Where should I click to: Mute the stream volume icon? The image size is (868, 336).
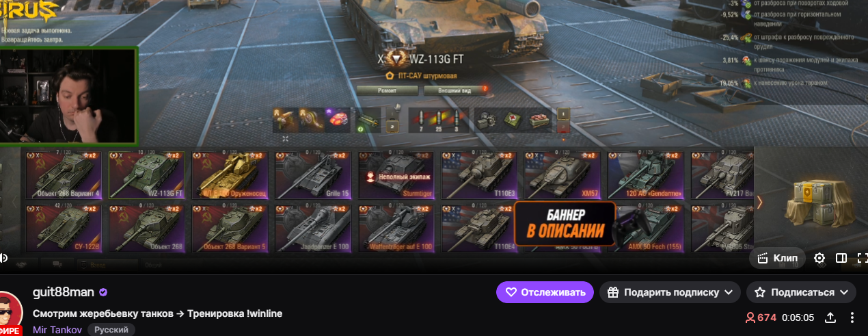tap(3, 258)
